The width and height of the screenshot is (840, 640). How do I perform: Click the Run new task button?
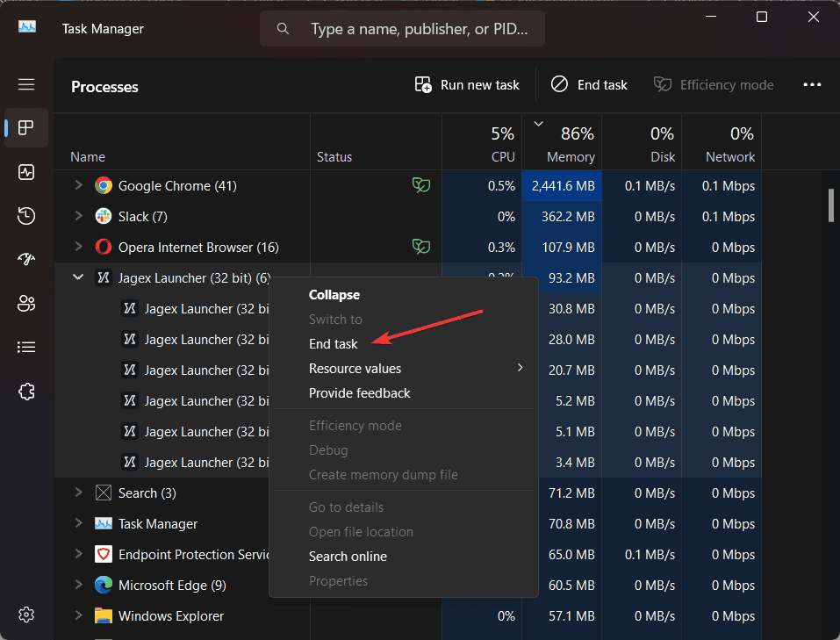click(x=467, y=84)
